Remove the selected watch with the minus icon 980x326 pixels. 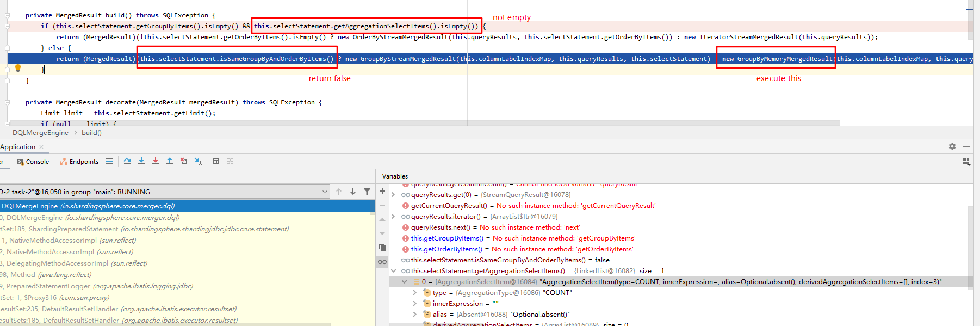click(382, 205)
